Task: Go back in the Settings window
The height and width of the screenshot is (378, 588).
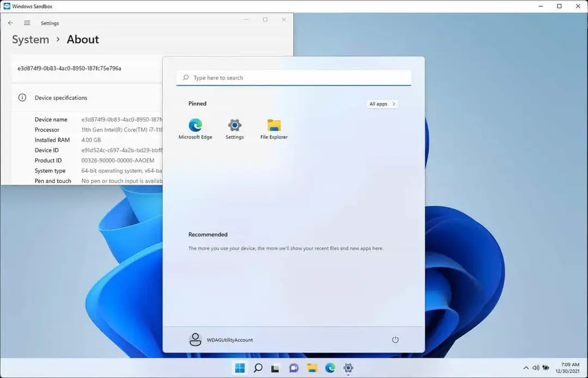Action: pyautogui.click(x=10, y=23)
